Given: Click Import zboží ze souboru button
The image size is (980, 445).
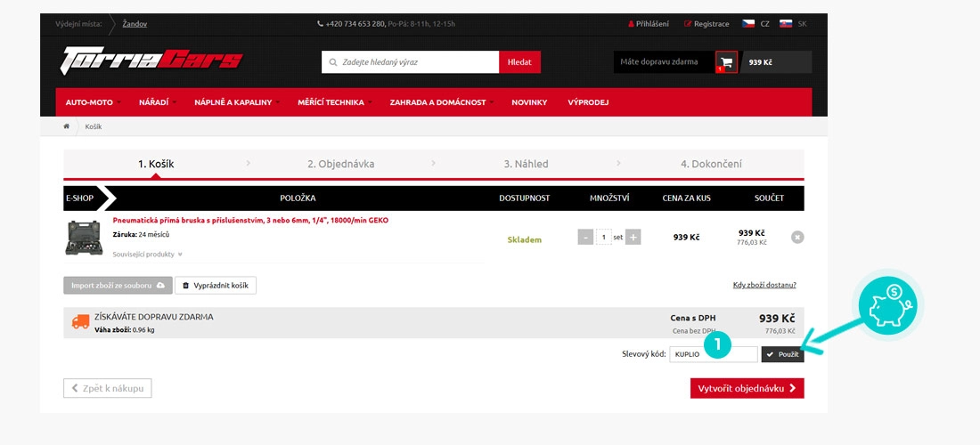Looking at the screenshot, I should pos(117,285).
